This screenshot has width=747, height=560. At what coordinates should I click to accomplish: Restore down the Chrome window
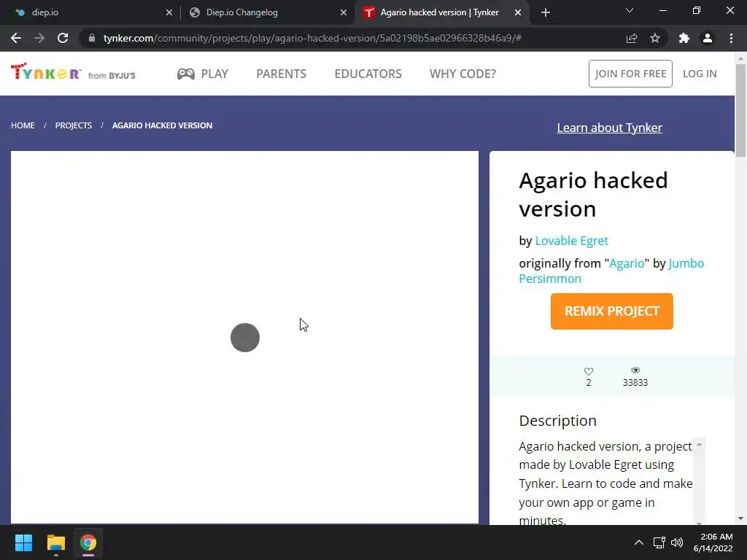click(x=697, y=10)
